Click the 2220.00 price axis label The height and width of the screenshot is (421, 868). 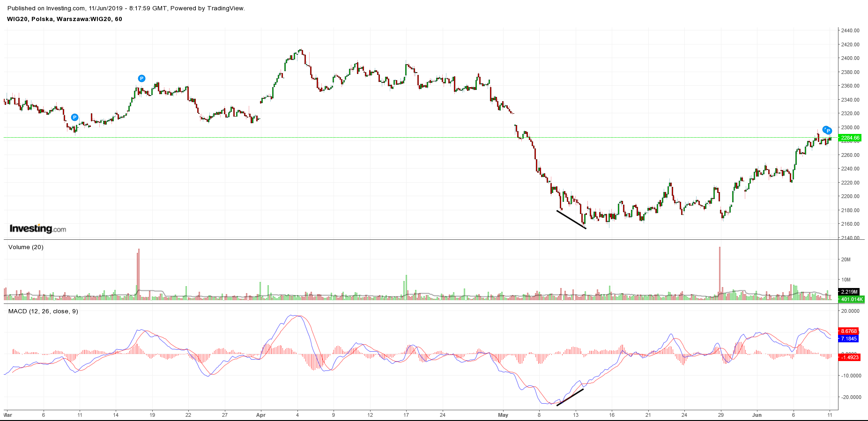pyautogui.click(x=850, y=183)
